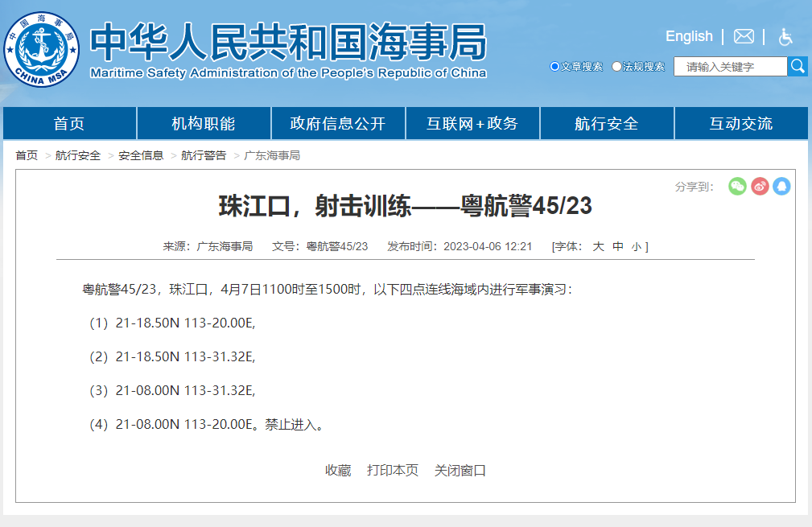The height and width of the screenshot is (527, 812).
Task: Open 机构职能 navigation menu
Action: (204, 124)
